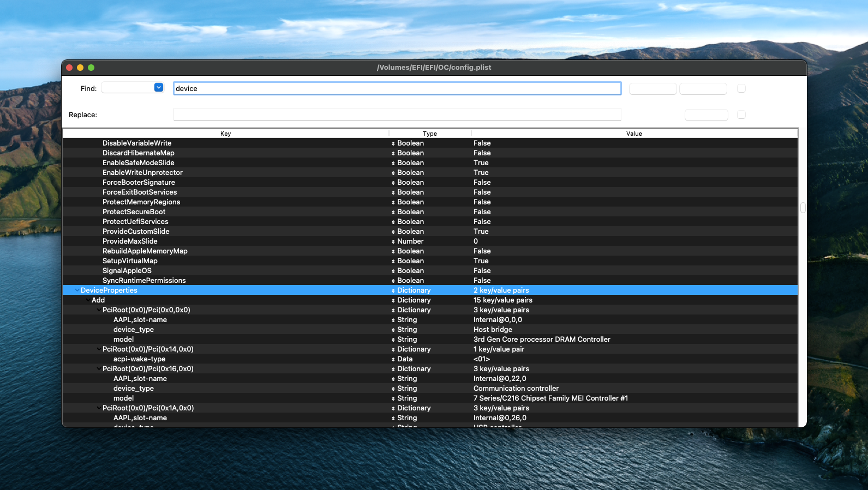Open type stepper arrows for DeviceProperties row

click(x=393, y=291)
